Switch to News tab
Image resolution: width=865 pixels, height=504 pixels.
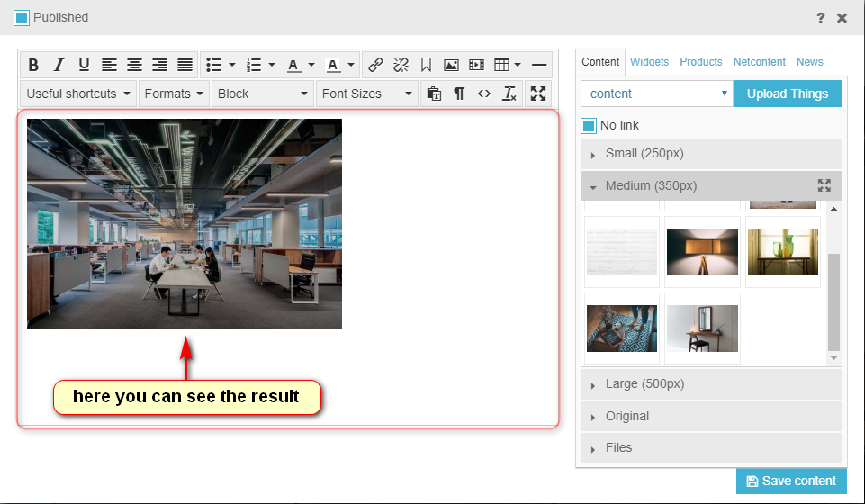click(809, 62)
